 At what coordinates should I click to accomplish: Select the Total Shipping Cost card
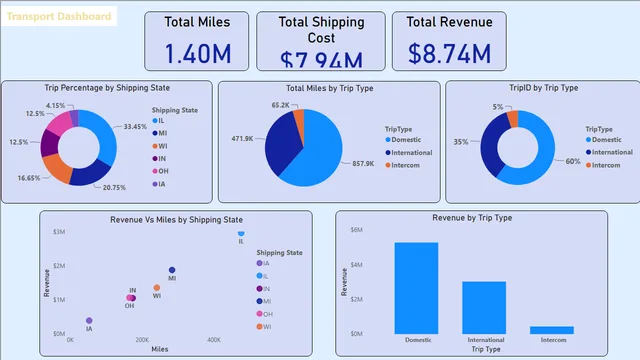[321, 41]
